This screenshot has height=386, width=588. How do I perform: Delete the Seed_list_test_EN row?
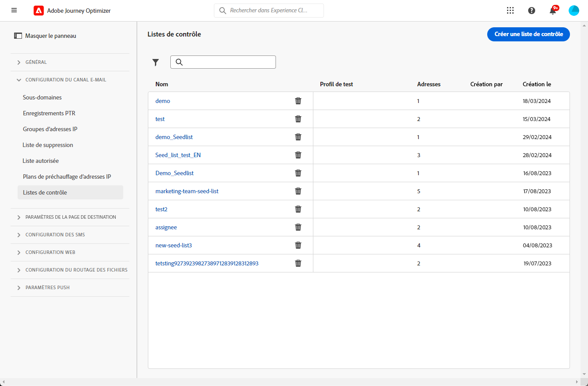tap(298, 155)
